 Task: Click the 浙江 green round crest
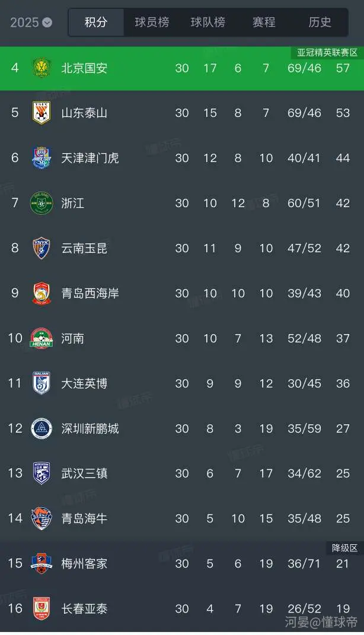[x=41, y=203]
